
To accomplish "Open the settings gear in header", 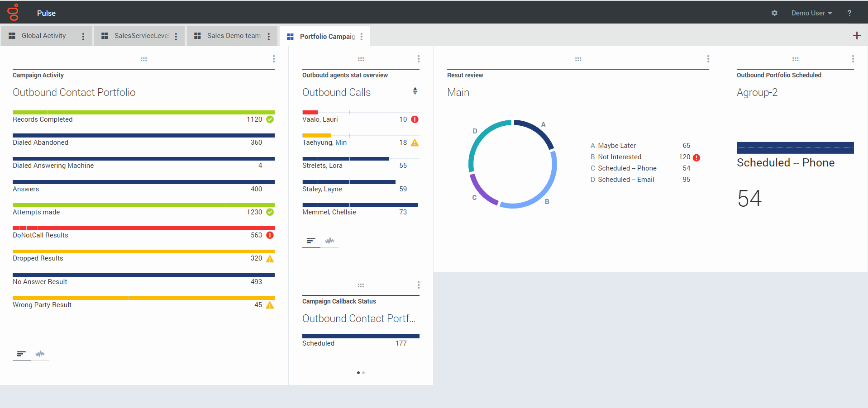I will [774, 13].
